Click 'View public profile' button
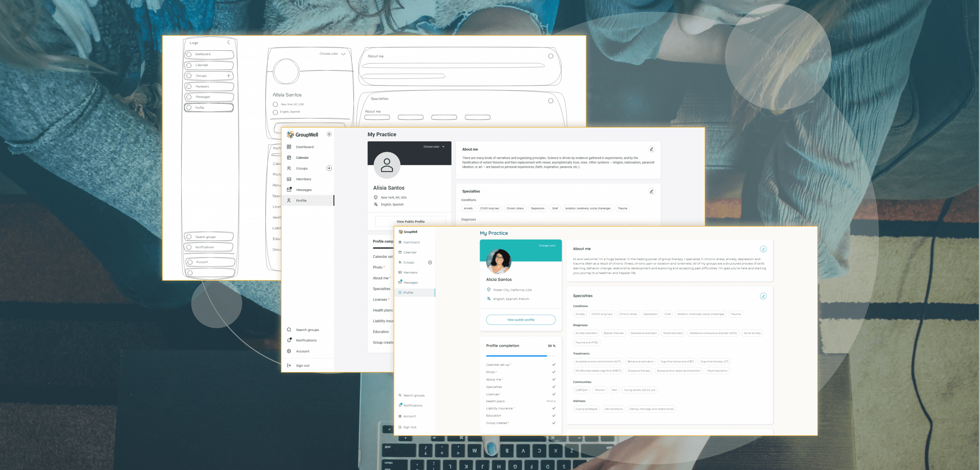Viewport: 980px width, 470px height. pyautogui.click(x=520, y=319)
